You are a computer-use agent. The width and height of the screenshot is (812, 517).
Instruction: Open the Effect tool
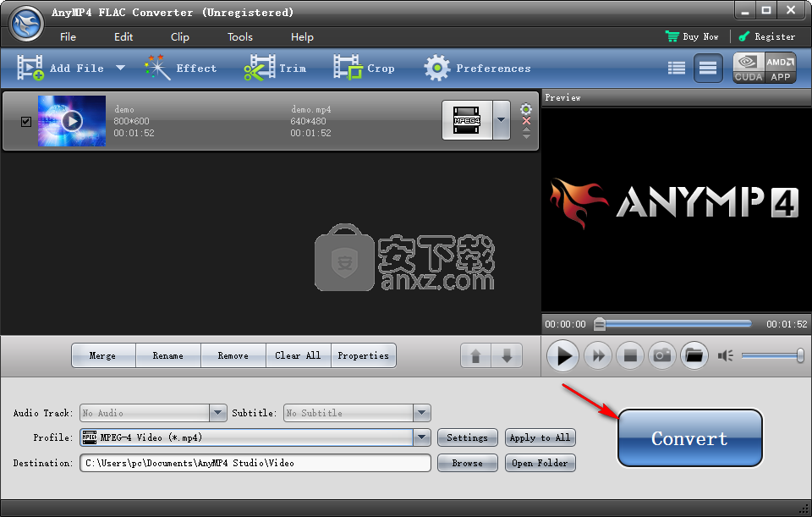pos(181,68)
